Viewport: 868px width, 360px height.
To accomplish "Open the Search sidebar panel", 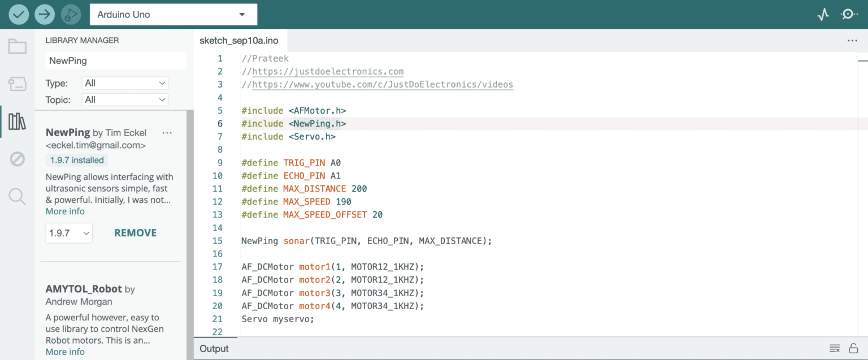I will (17, 197).
